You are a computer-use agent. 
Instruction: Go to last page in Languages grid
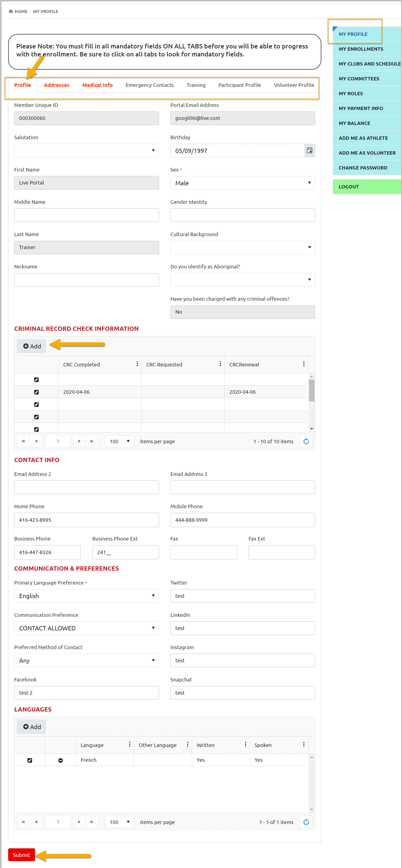[92, 822]
